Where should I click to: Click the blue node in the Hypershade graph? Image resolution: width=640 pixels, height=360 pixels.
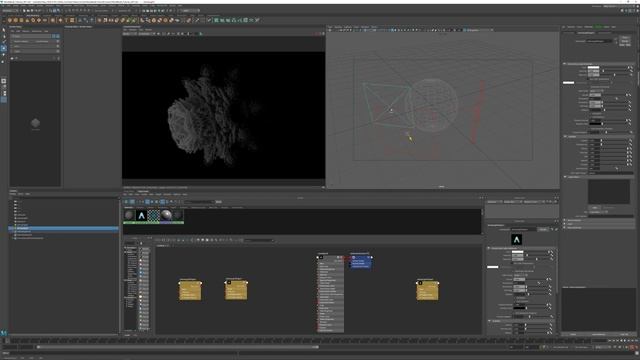click(x=360, y=261)
